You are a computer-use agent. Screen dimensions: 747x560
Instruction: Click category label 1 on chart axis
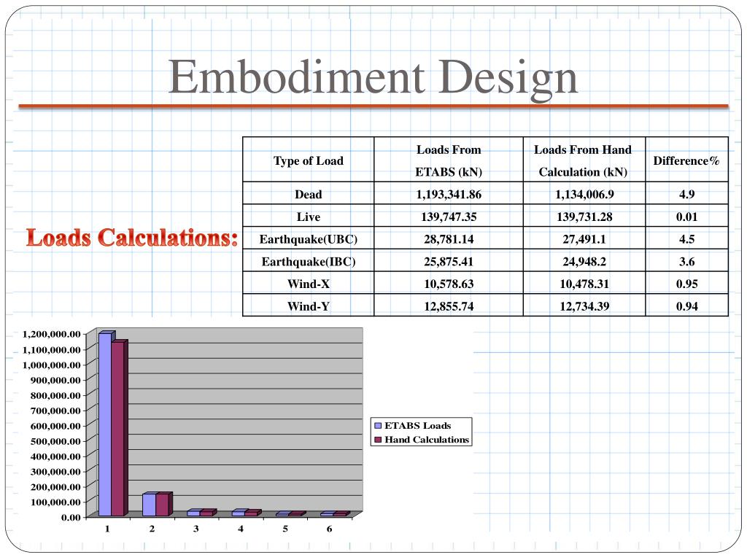point(107,529)
